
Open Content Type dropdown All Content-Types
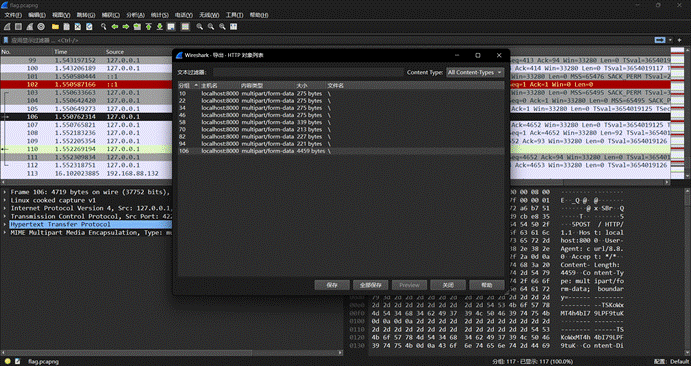(475, 72)
